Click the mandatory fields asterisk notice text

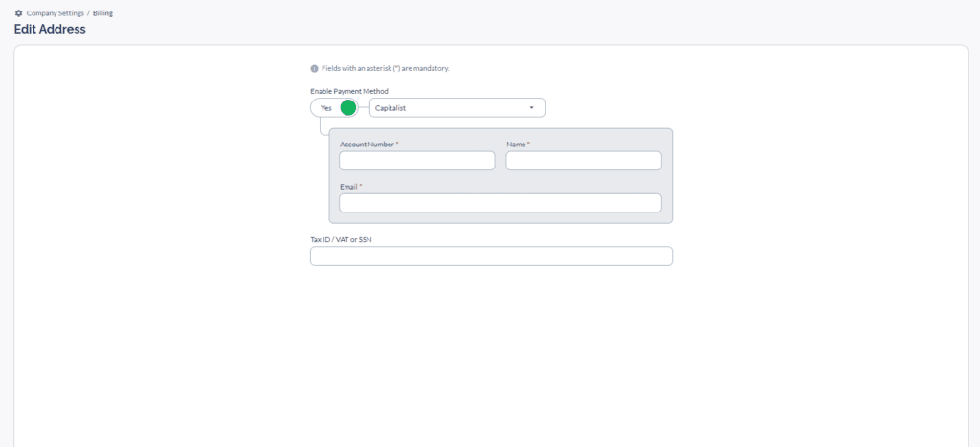pos(385,69)
